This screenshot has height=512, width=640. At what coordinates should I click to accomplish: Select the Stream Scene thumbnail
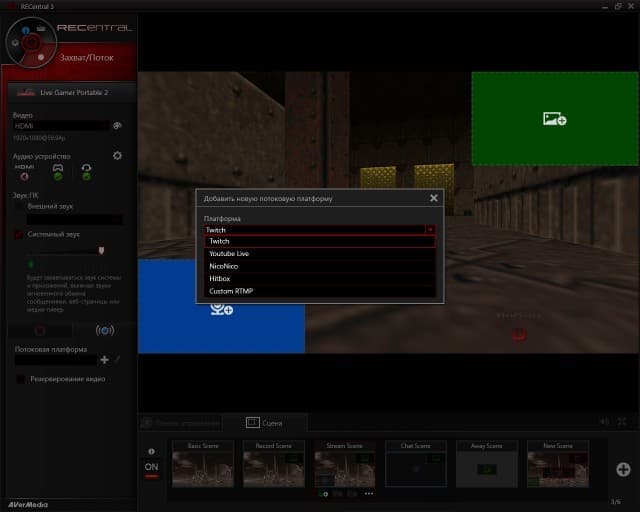(x=345, y=464)
